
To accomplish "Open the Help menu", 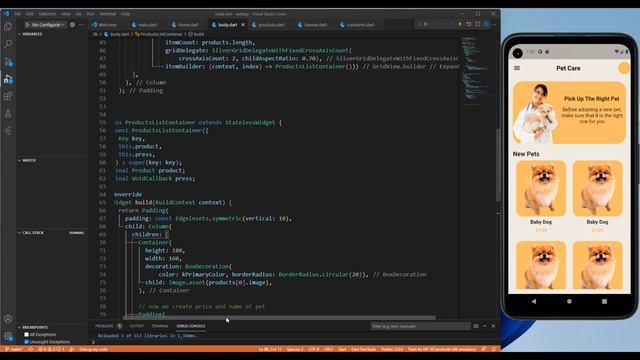I will (125, 14).
